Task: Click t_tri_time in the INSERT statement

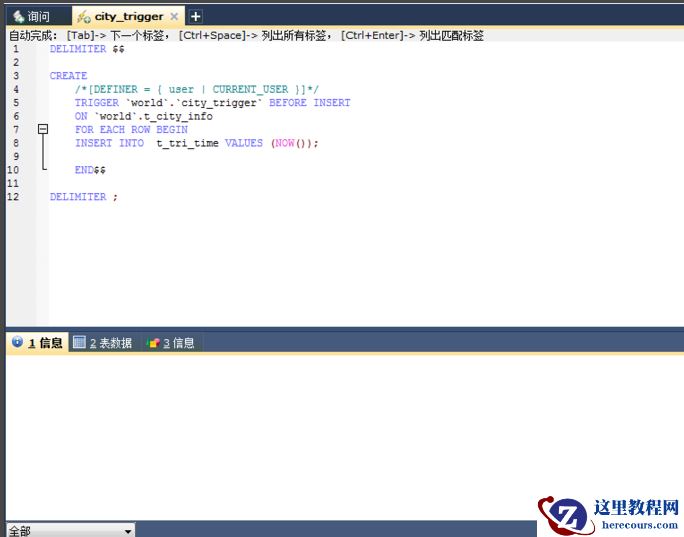Action: click(x=188, y=143)
